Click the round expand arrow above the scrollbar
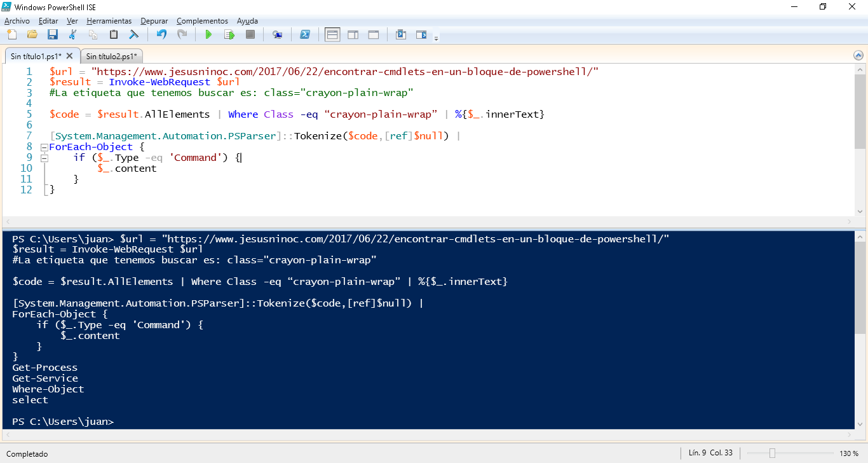The image size is (868, 463). (859, 55)
